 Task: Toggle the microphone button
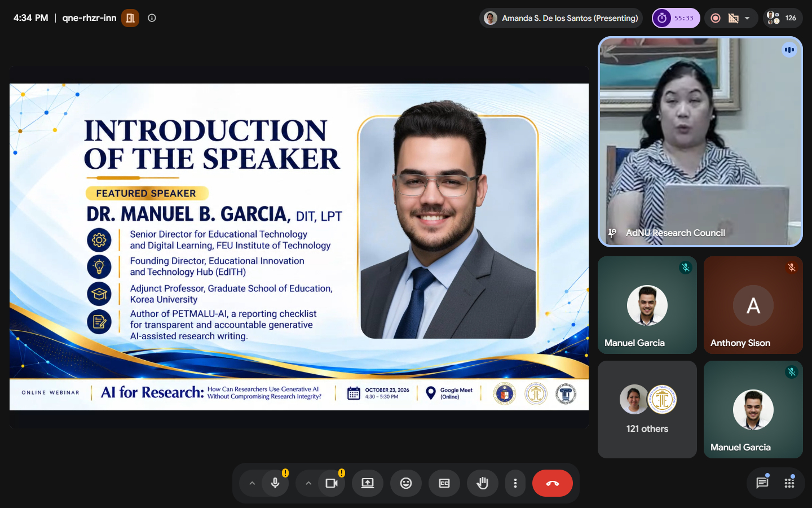pyautogui.click(x=275, y=483)
